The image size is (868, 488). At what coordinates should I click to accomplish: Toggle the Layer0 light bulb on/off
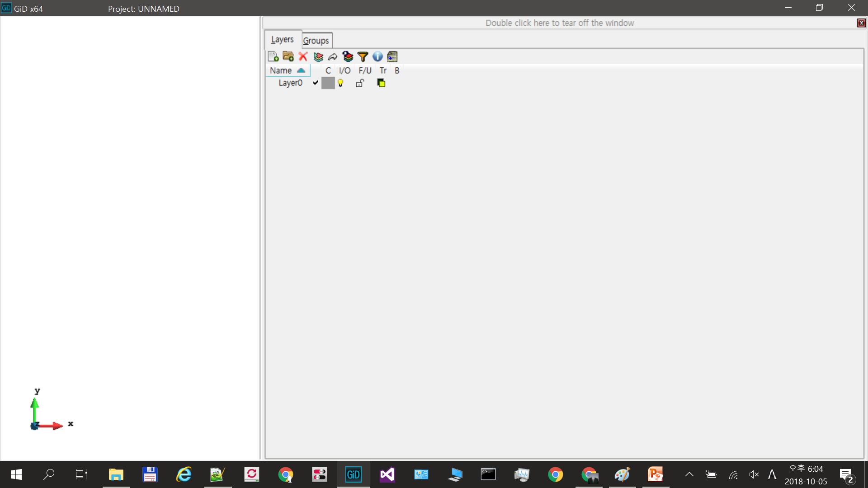pos(340,83)
